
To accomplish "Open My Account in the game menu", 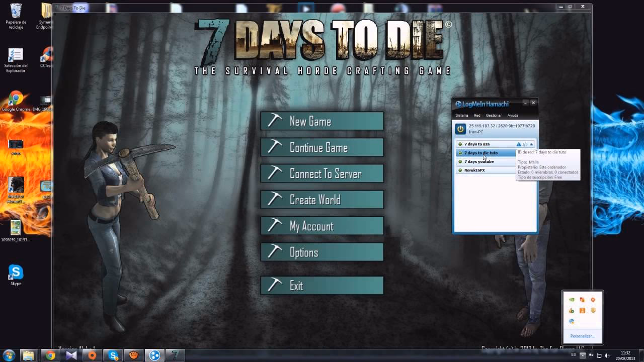I will click(322, 226).
